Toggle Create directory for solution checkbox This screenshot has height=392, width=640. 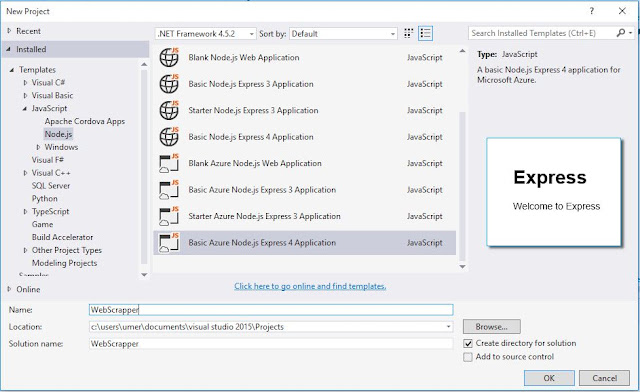(x=468, y=343)
